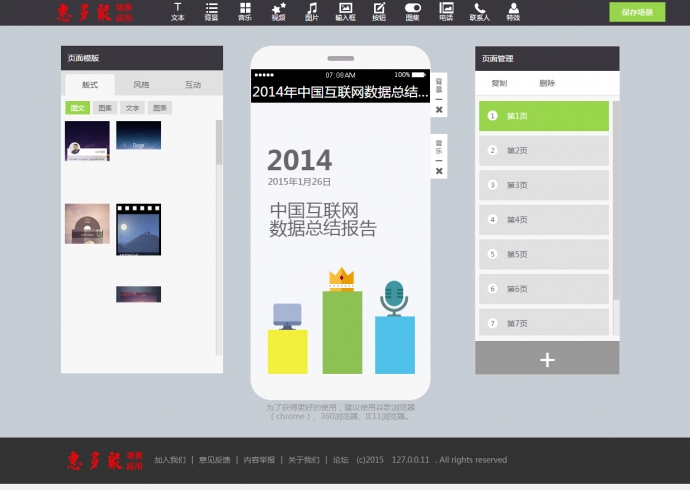Image resolution: width=690 pixels, height=490 pixels.
Task: Switch to the 互动 tab
Action: (x=192, y=85)
